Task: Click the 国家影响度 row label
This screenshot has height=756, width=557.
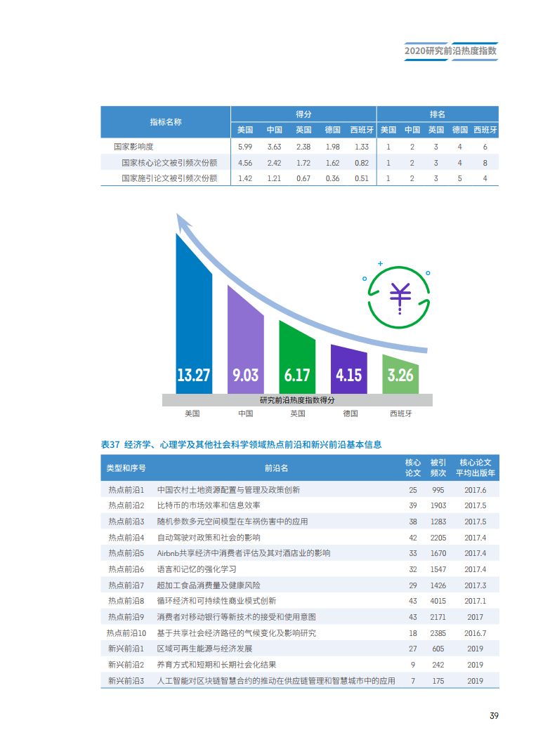Action: tap(133, 147)
